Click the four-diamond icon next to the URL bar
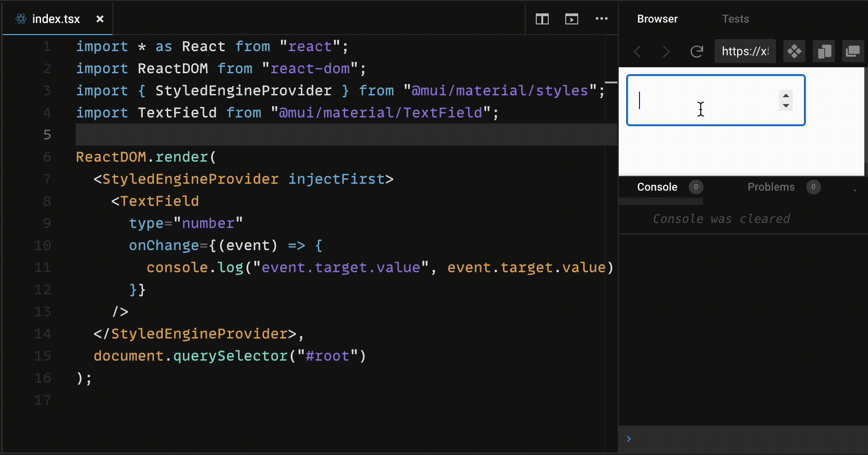868x455 pixels. pos(794,51)
